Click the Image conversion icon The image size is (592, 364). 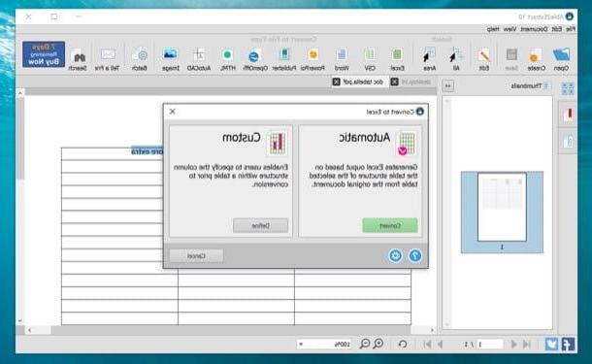point(170,54)
